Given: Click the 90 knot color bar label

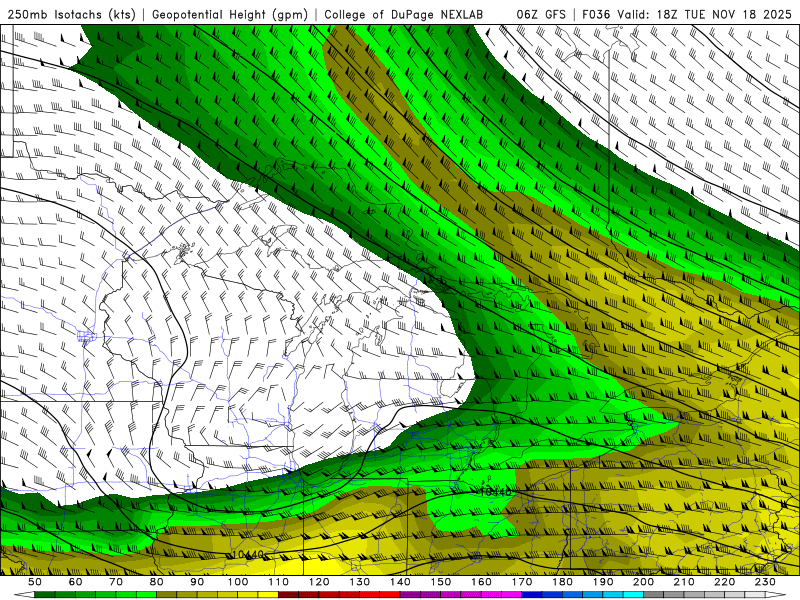Looking at the screenshot, I should 197,582.
